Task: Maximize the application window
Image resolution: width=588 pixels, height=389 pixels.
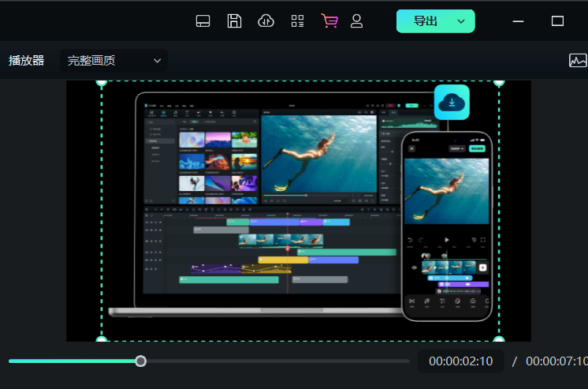Action: (557, 21)
